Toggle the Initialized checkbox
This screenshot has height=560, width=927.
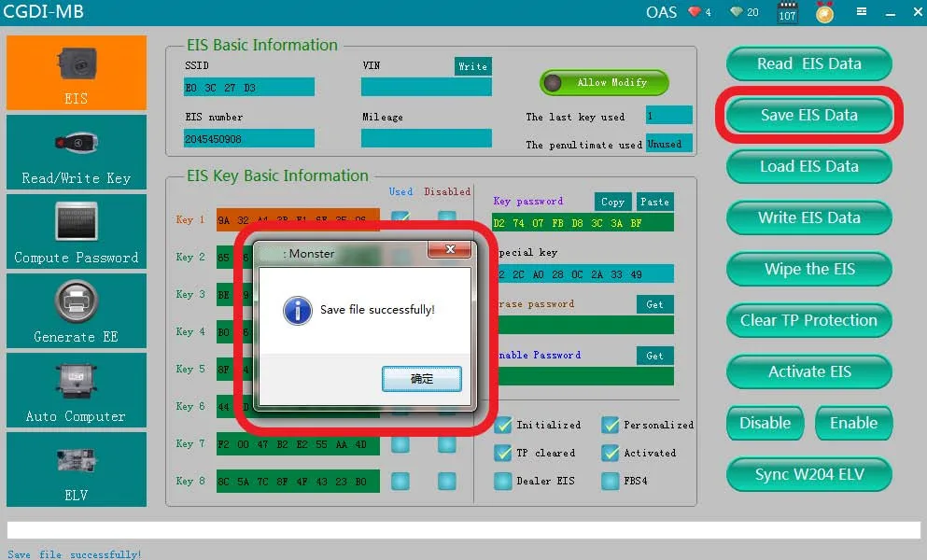pos(503,426)
